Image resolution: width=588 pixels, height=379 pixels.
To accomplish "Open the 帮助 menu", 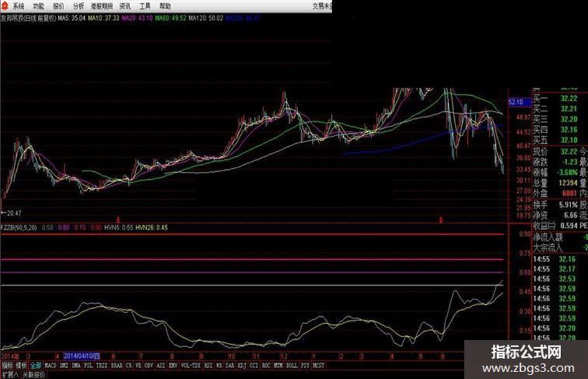I will coord(165,6).
